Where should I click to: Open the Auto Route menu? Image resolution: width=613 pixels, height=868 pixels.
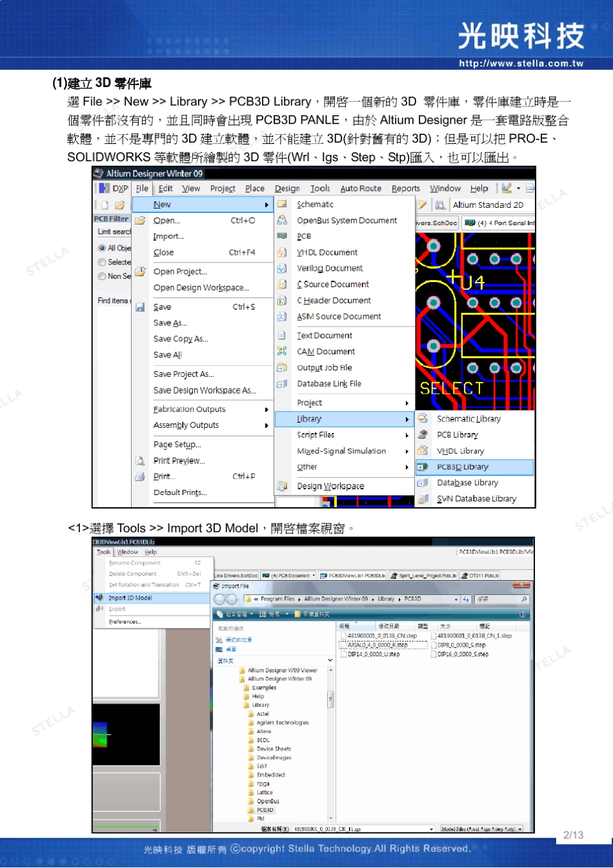(361, 188)
